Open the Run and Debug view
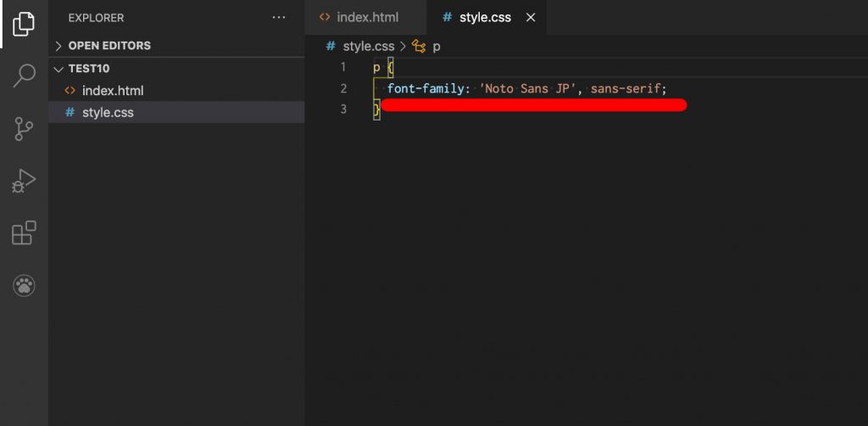 pos(24,181)
